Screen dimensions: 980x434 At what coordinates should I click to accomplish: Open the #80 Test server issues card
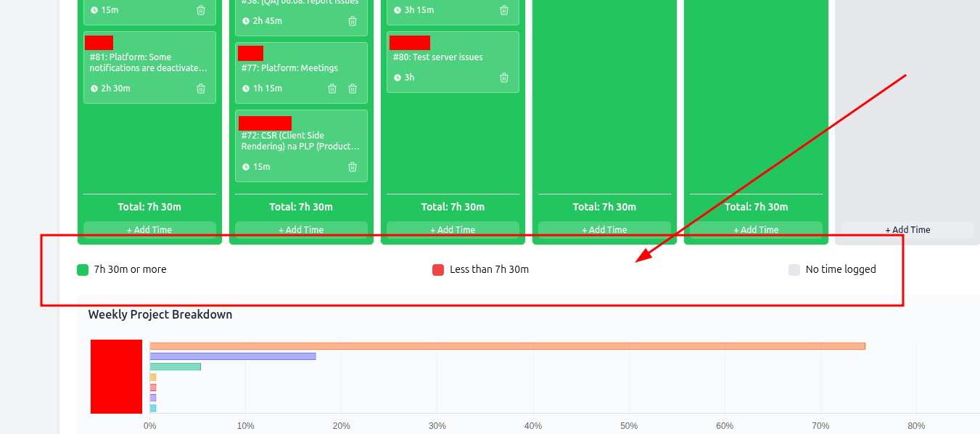[x=437, y=57]
